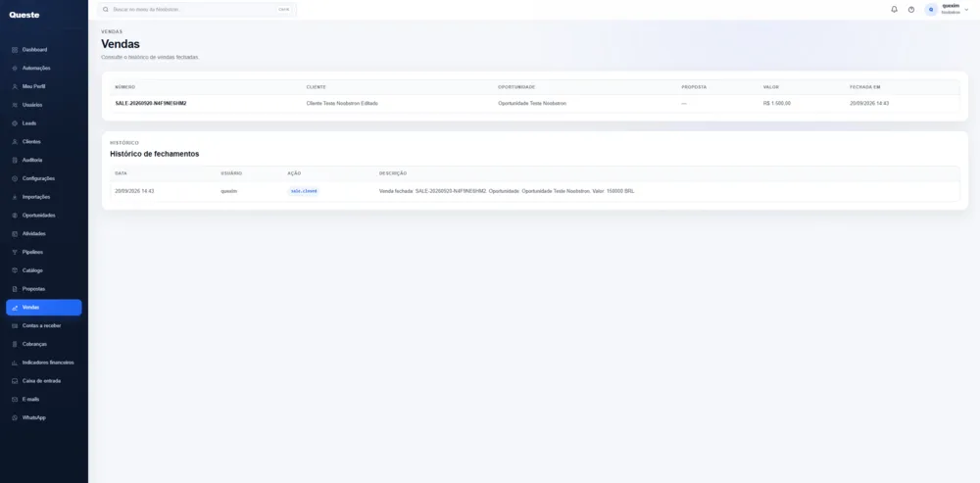The image size is (980, 483).
Task: Click the Dashboard icon in the sidebar
Action: (15, 50)
